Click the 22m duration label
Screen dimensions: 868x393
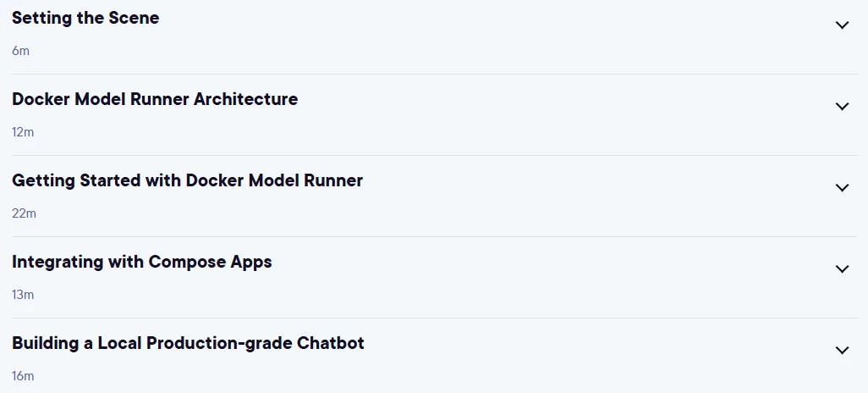point(24,213)
